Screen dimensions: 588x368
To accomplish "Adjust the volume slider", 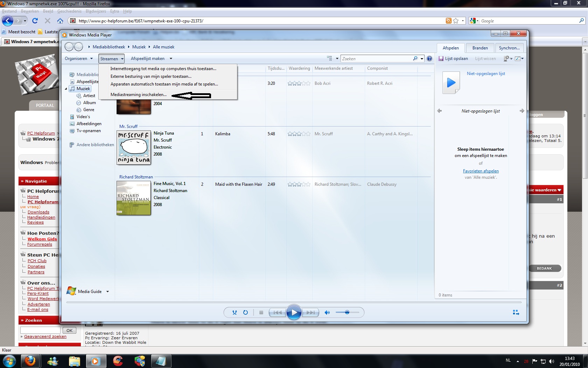I will tap(347, 312).
